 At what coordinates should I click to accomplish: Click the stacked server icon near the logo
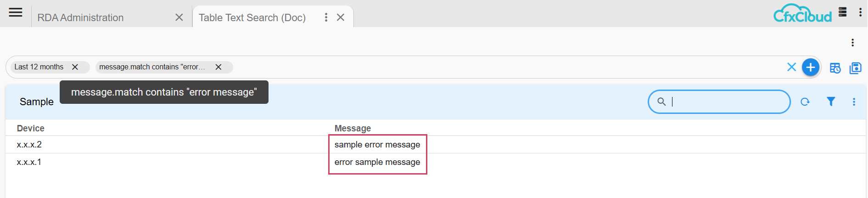click(x=842, y=12)
